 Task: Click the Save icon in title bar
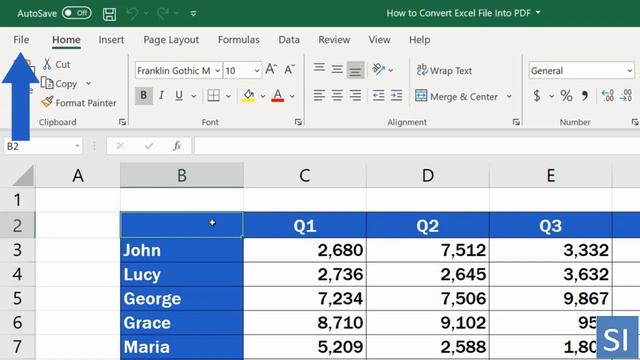tap(109, 14)
